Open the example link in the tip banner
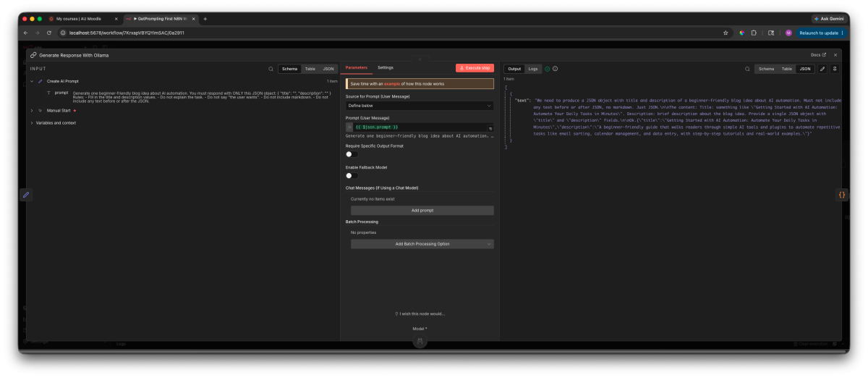The height and width of the screenshot is (378, 868). click(391, 84)
